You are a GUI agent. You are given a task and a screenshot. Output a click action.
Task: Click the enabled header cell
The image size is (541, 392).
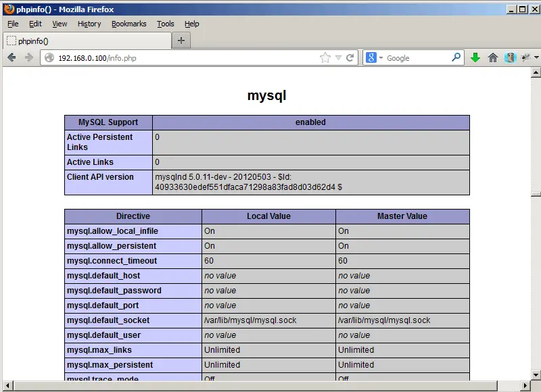pyautogui.click(x=310, y=122)
